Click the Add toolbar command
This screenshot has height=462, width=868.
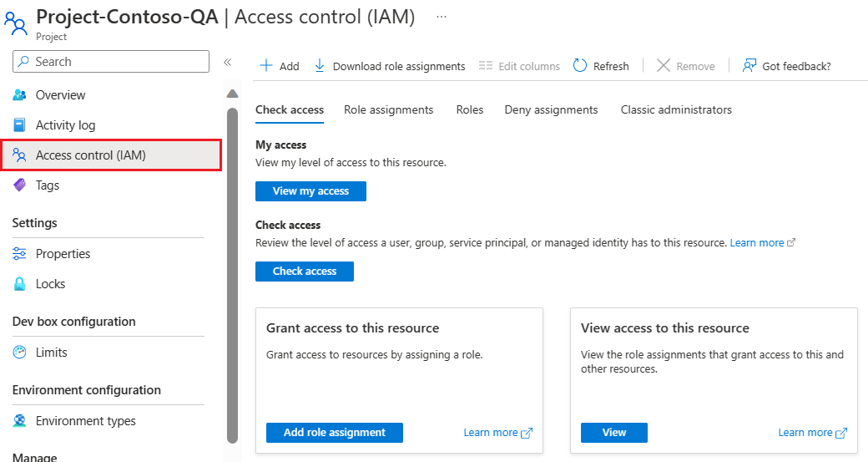[x=280, y=66]
